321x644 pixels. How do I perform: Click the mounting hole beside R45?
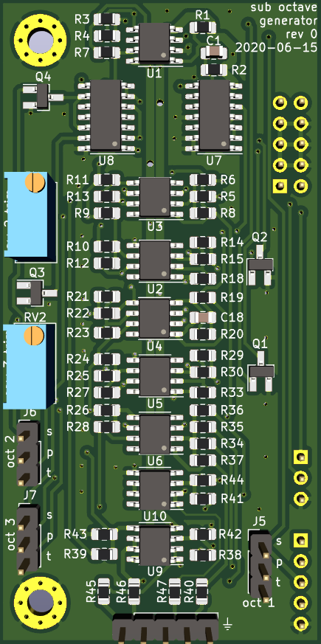point(41,603)
